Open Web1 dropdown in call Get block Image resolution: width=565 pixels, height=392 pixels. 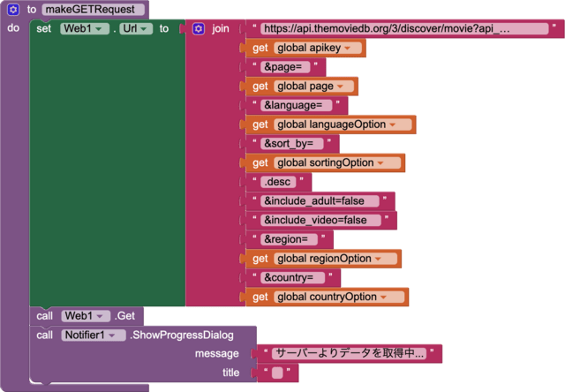(85, 316)
